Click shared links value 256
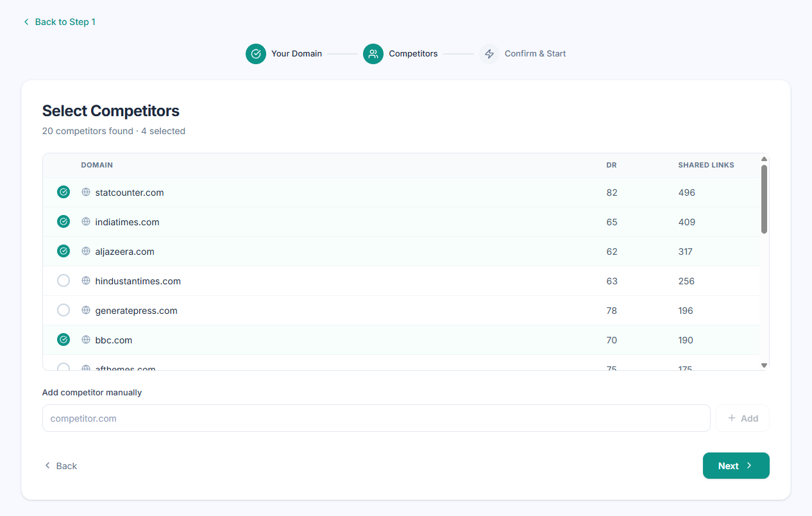This screenshot has width=812, height=516. (x=686, y=281)
